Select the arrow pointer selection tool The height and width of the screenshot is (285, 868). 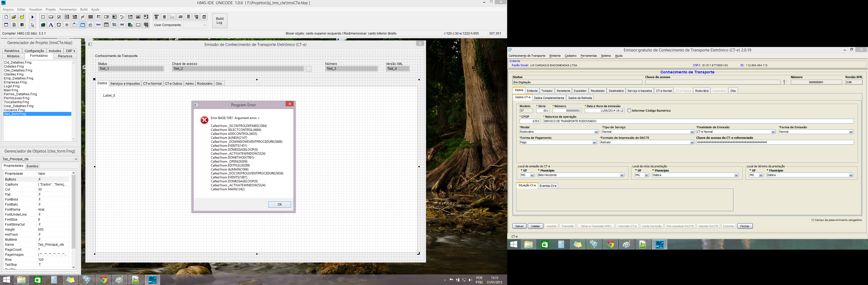[x=32, y=25]
